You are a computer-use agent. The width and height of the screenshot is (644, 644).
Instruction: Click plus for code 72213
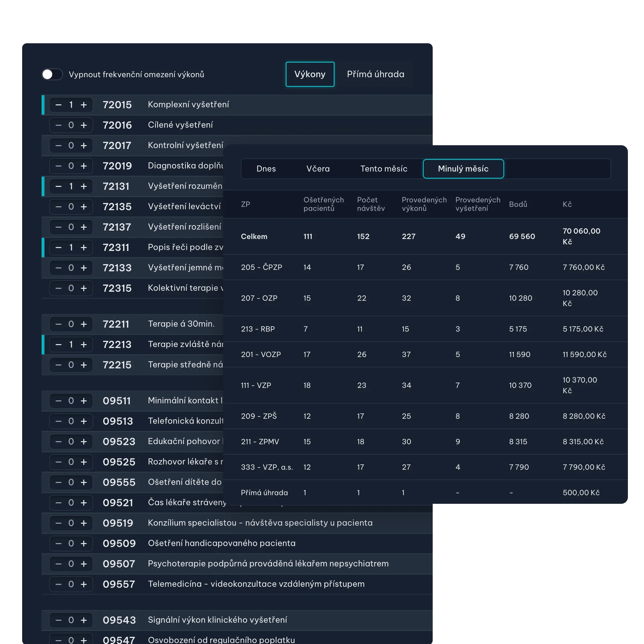coord(84,344)
